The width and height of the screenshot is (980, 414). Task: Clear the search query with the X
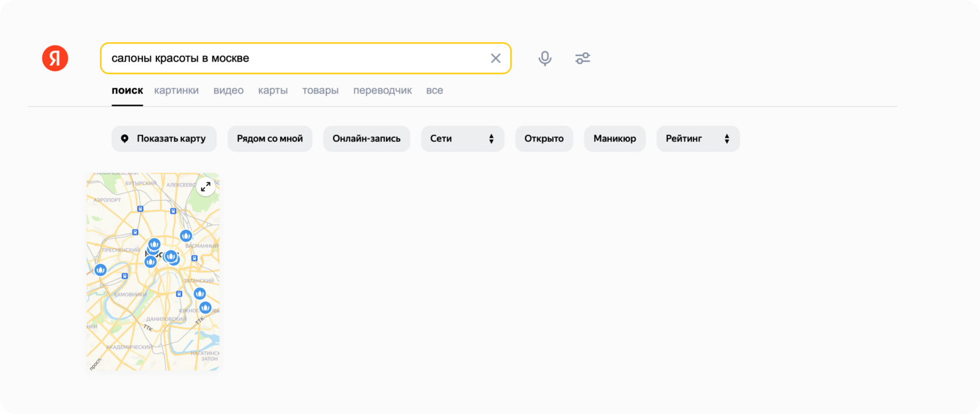(x=495, y=58)
